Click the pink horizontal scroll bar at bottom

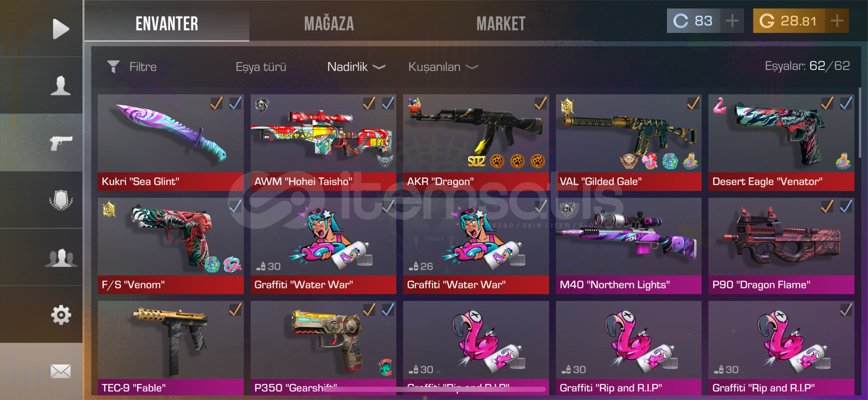coord(434,389)
